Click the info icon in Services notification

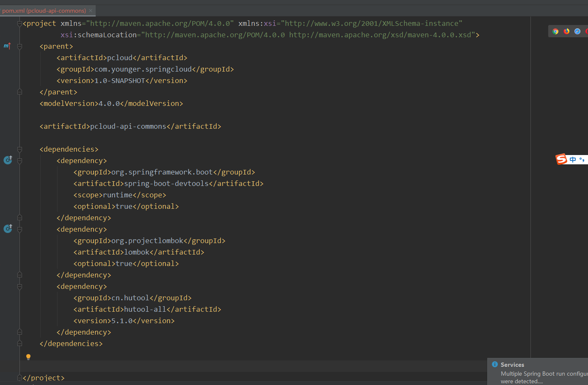click(x=494, y=364)
